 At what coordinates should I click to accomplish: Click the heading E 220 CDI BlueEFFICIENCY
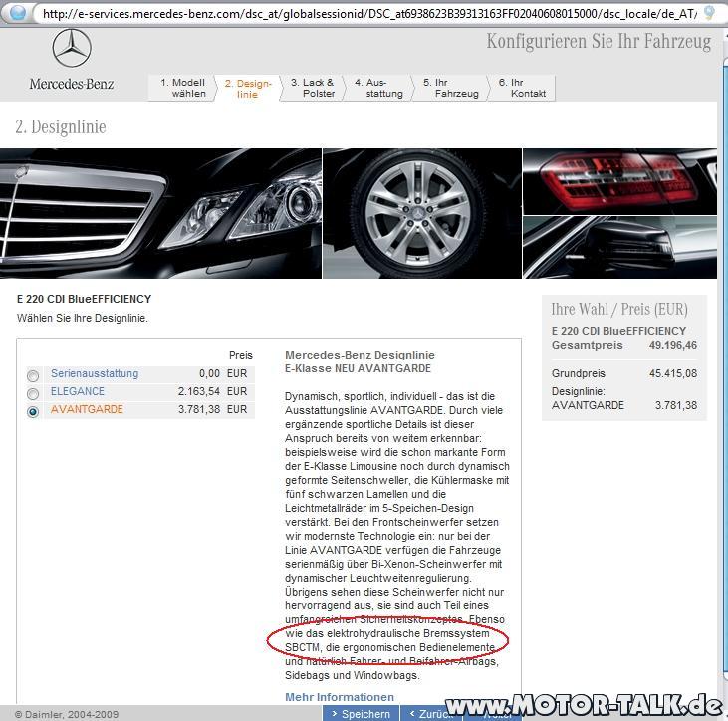pos(84,299)
